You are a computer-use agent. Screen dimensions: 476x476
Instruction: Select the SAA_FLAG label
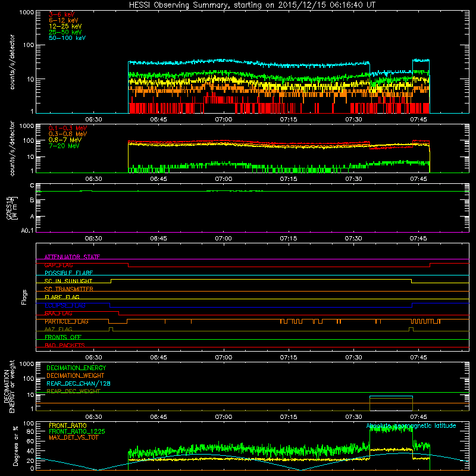point(58,314)
